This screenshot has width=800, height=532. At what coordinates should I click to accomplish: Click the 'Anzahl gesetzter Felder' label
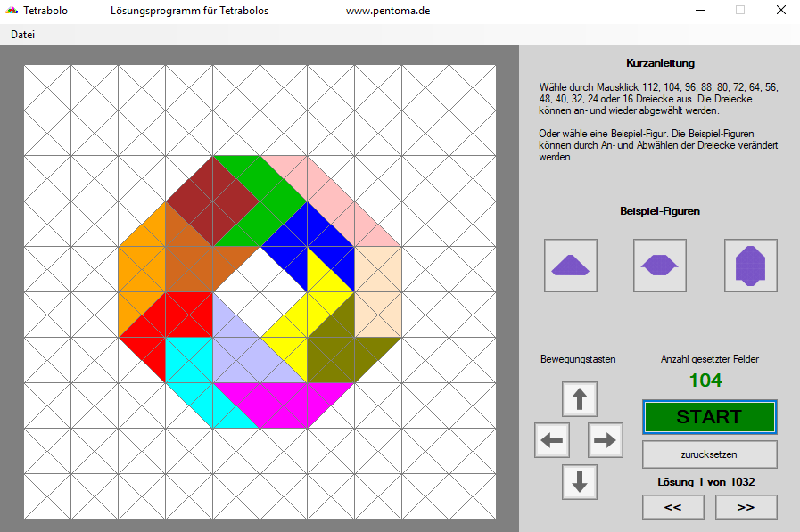pos(710,359)
